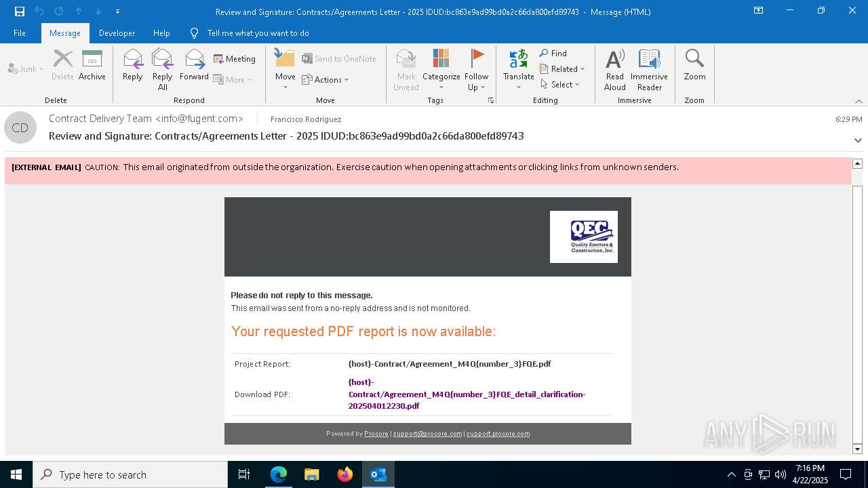Open the notification center
The image size is (868, 488).
coord(846,474)
